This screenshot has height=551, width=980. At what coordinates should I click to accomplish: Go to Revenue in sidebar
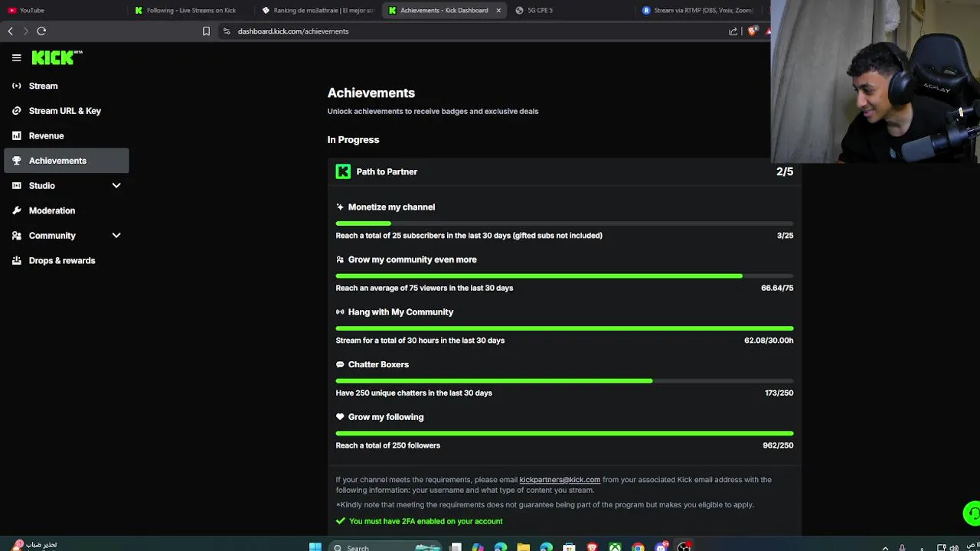[67, 135]
